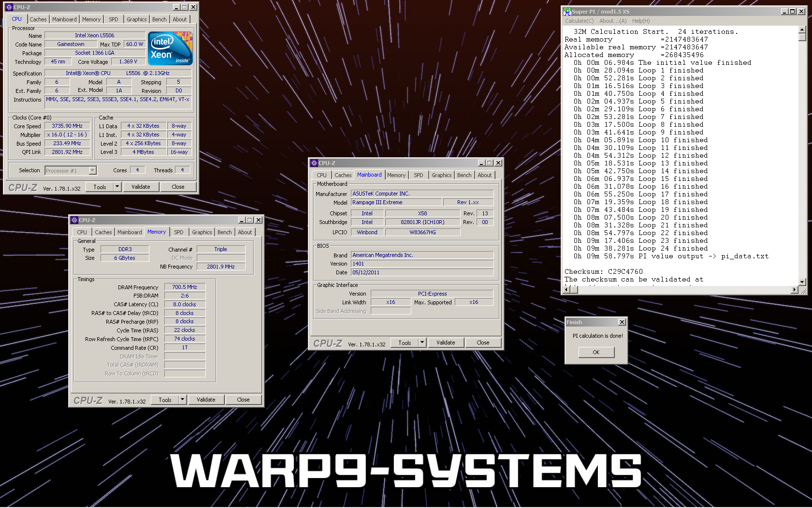This screenshot has height=508, width=812.
Task: Click OK in the Finish dialog
Action: click(x=596, y=352)
